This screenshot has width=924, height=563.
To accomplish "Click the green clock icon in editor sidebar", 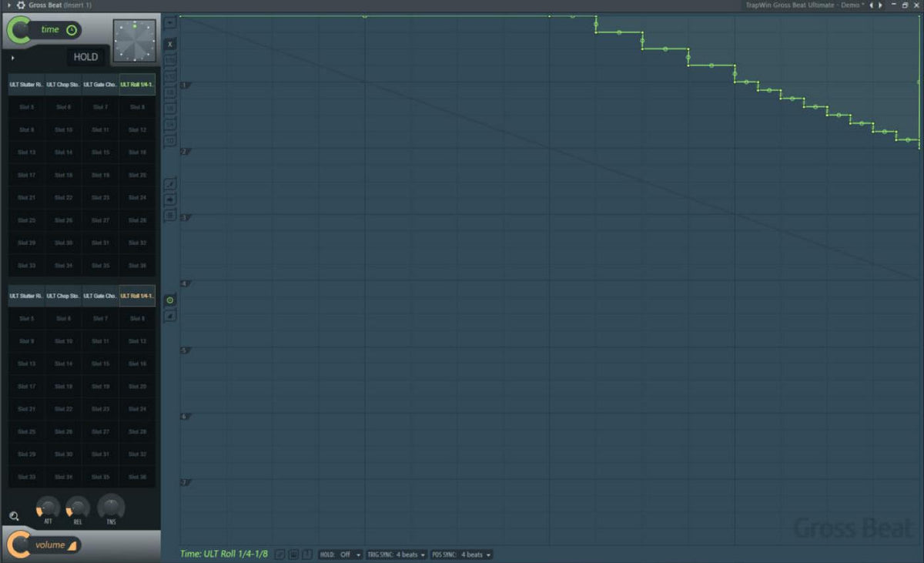I will (171, 300).
